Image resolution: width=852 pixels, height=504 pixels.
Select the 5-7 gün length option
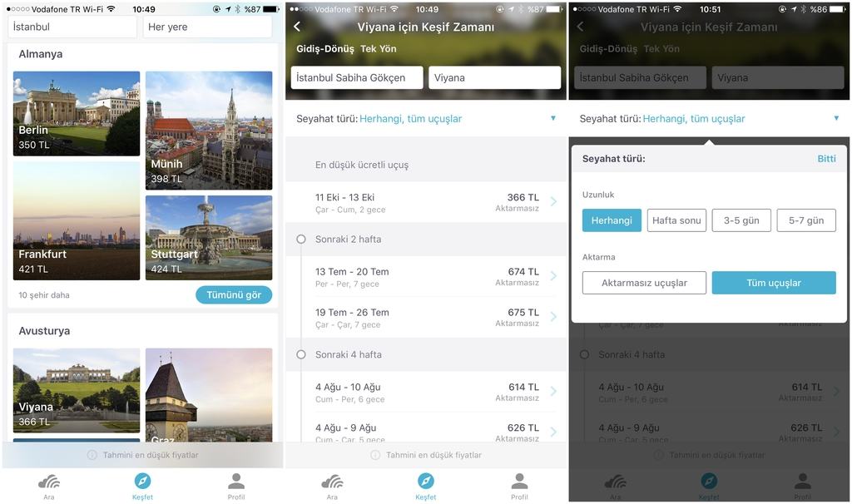point(806,220)
